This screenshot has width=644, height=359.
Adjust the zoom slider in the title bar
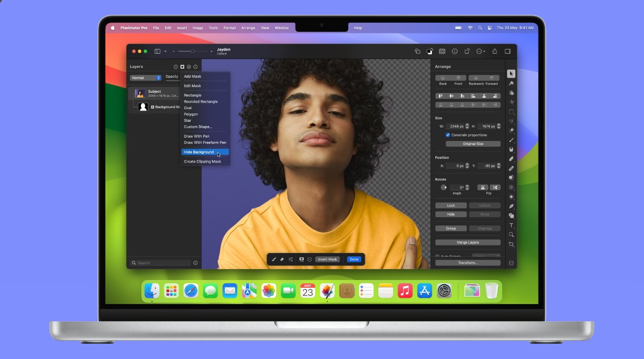[x=192, y=51]
